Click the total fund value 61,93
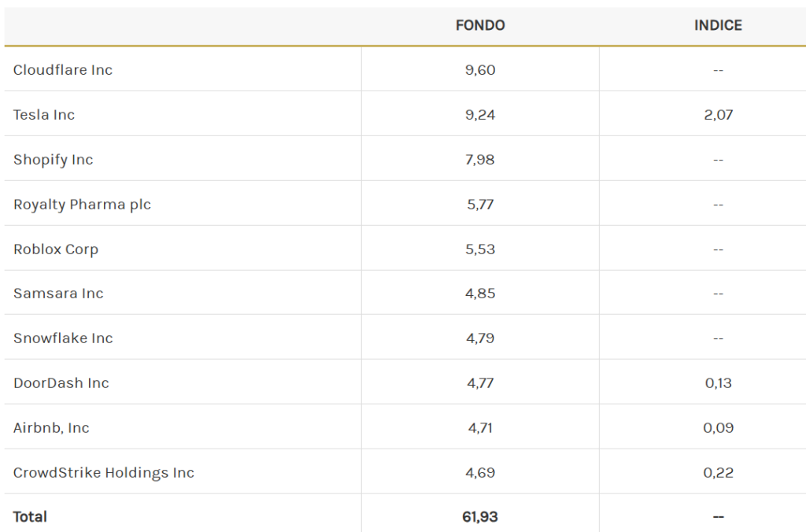806x532 pixels. coord(480,517)
